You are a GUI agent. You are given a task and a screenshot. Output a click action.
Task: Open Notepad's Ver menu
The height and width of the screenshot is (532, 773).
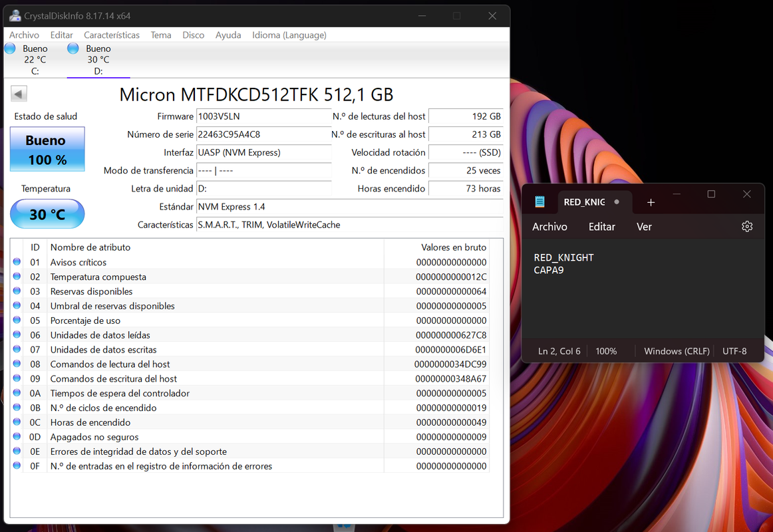point(644,227)
